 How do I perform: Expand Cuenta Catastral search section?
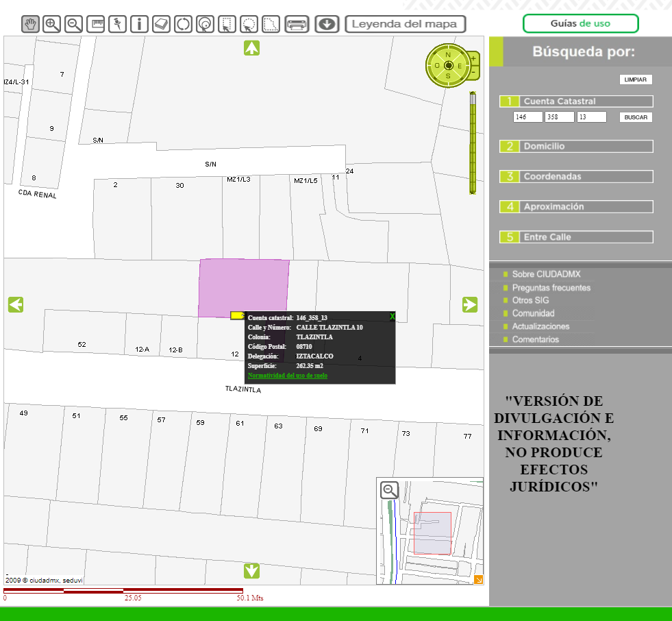click(576, 101)
